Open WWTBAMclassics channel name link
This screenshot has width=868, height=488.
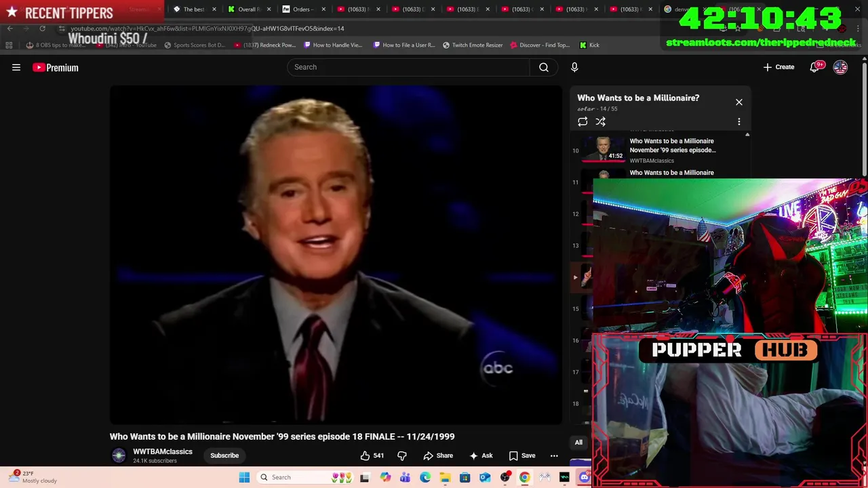click(x=163, y=451)
